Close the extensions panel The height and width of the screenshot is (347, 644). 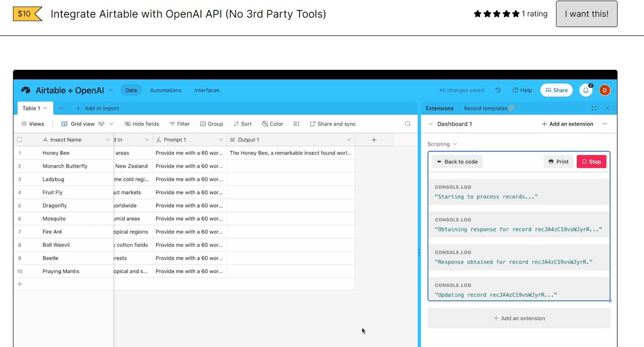(x=607, y=108)
